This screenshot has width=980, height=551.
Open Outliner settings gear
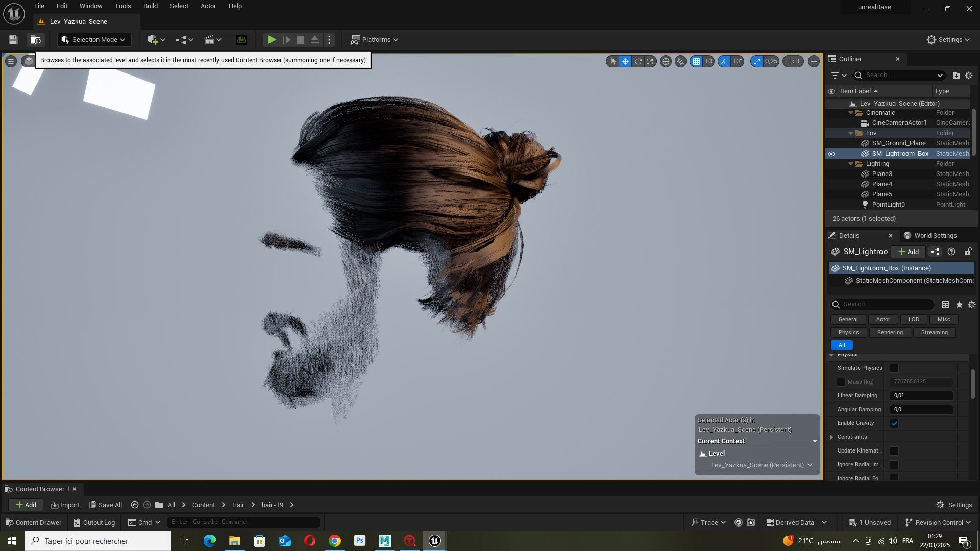click(969, 76)
